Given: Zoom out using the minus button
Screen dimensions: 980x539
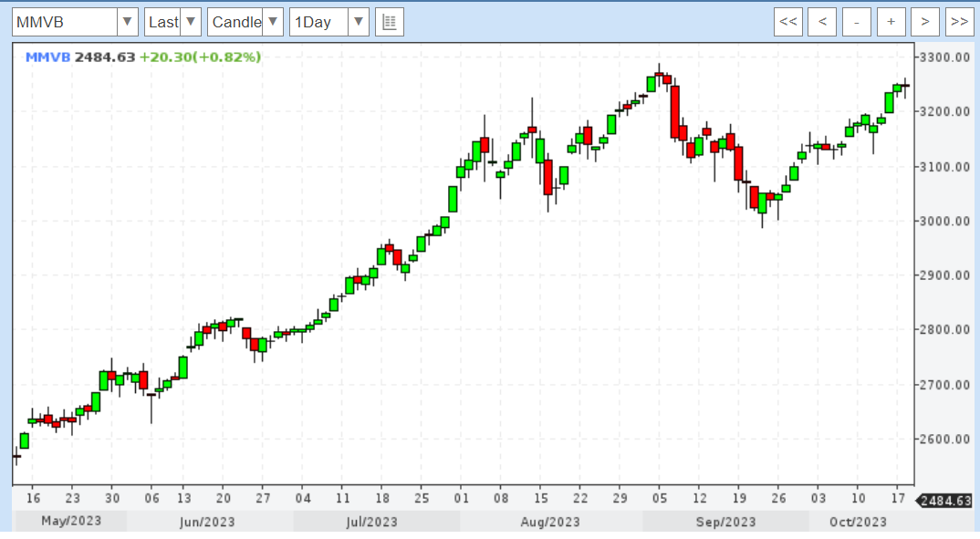Looking at the screenshot, I should coord(857,22).
